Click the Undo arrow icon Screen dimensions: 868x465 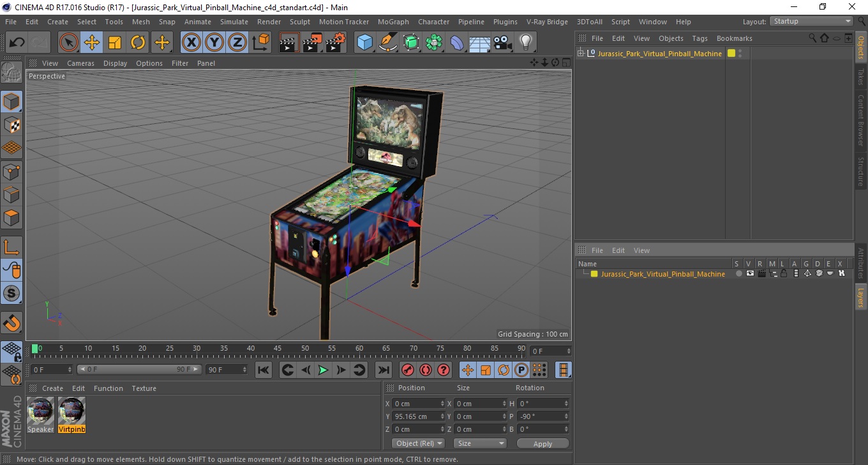point(17,43)
